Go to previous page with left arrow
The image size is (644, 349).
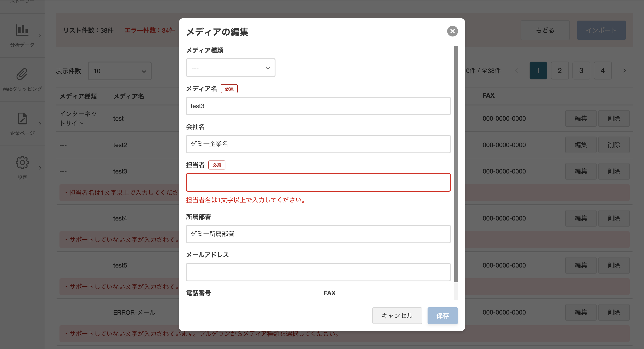[517, 71]
